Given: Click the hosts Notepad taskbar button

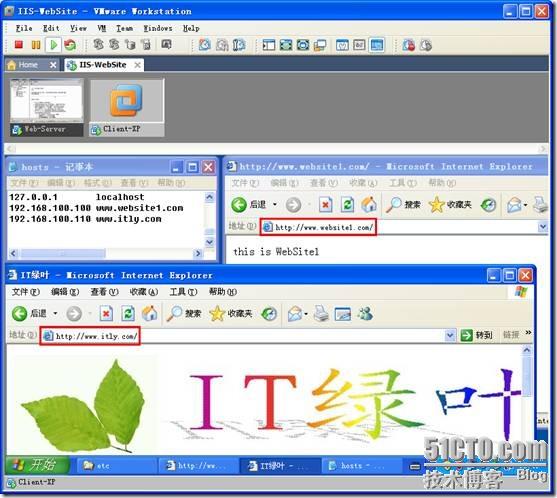Looking at the screenshot, I should (362, 466).
